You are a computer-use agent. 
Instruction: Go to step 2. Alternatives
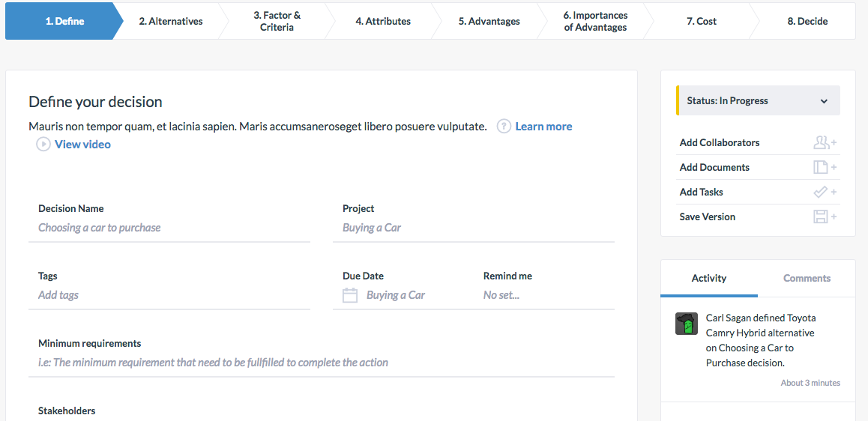pyautogui.click(x=170, y=21)
